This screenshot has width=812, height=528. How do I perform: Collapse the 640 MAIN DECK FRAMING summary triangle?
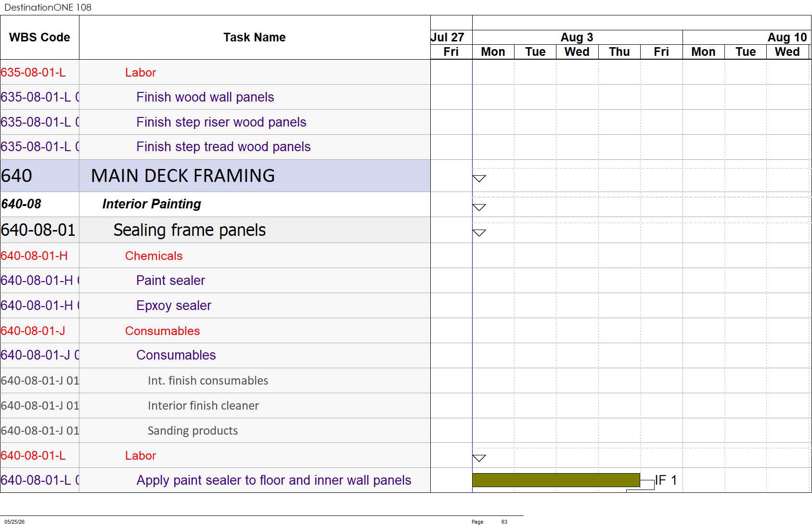pos(479,179)
